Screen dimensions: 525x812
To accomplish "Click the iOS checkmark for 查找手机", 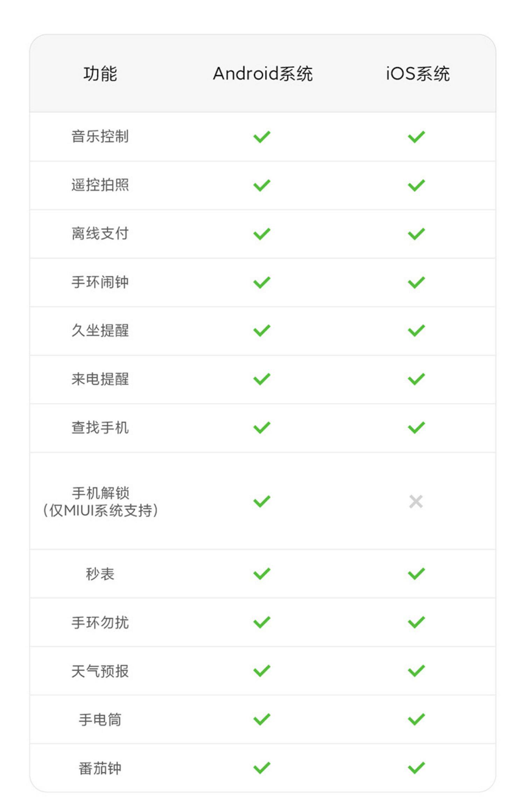I will [x=416, y=427].
